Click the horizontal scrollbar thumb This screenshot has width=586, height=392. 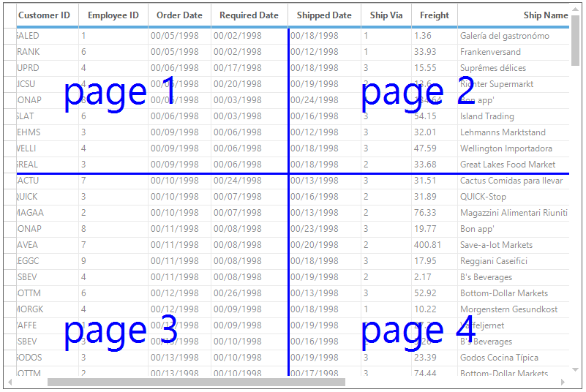click(x=196, y=382)
